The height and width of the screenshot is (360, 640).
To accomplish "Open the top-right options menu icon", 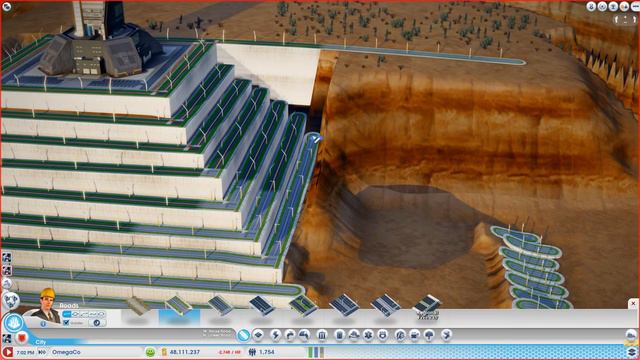I will (635, 6).
